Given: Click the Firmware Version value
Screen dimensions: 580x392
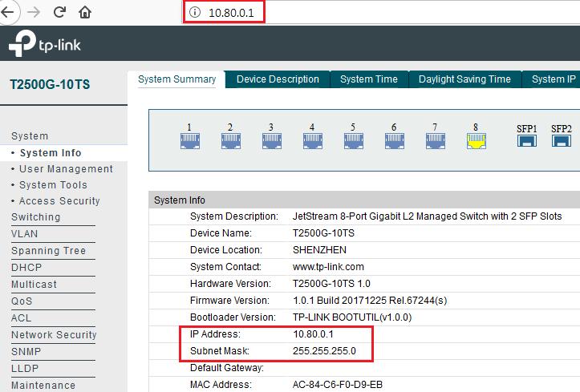Looking at the screenshot, I should pyautogui.click(x=370, y=301).
